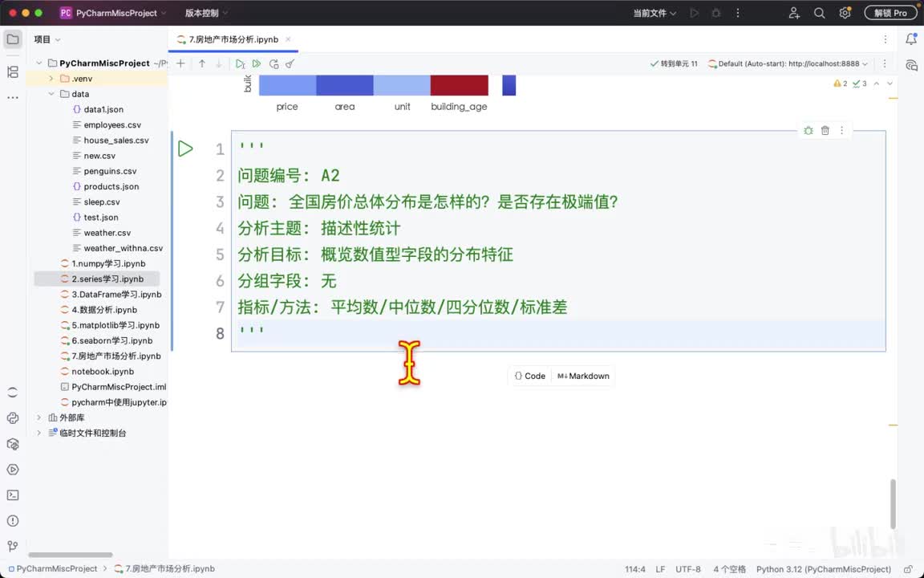924x578 pixels.
Task: Move cell down arrow in notebook toolbar
Action: point(219,63)
